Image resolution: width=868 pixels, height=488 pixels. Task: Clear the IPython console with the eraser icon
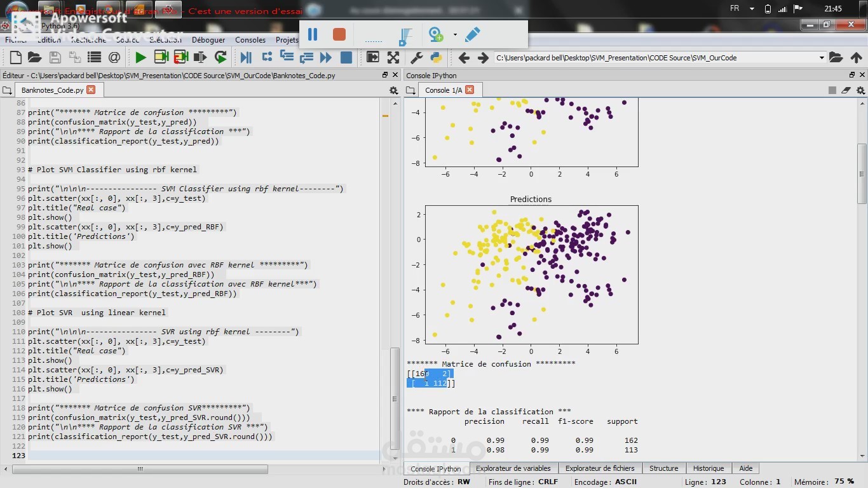846,90
